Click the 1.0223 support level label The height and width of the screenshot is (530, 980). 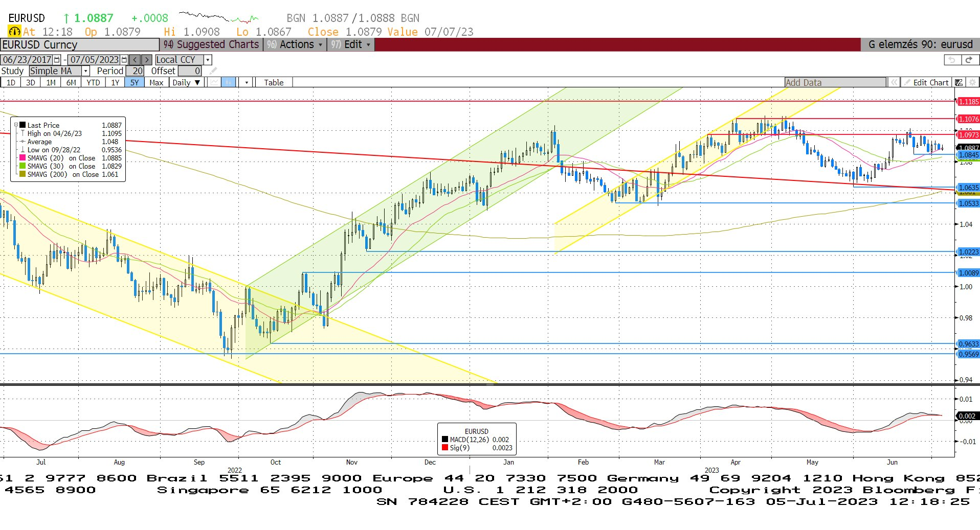[968, 252]
